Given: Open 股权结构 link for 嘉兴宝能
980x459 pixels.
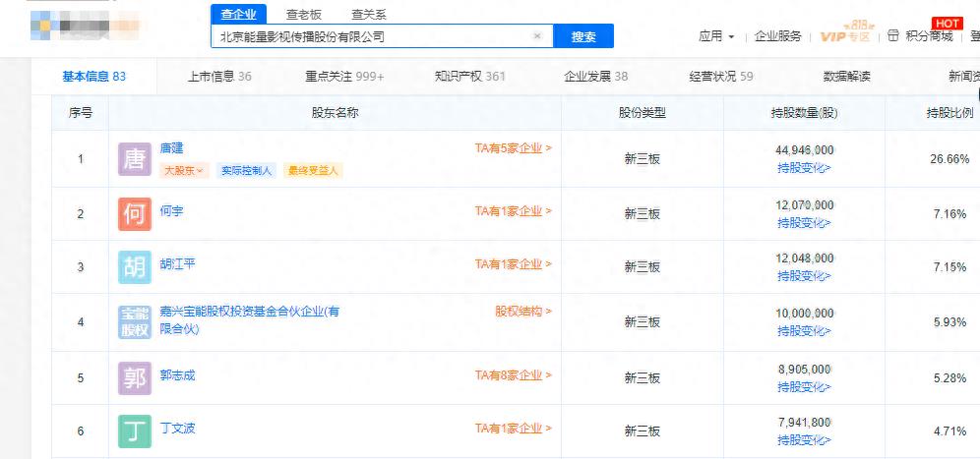Looking at the screenshot, I should point(523,311).
